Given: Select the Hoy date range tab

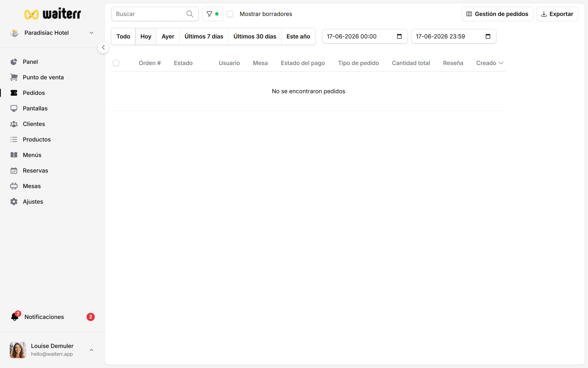Looking at the screenshot, I should point(146,36).
